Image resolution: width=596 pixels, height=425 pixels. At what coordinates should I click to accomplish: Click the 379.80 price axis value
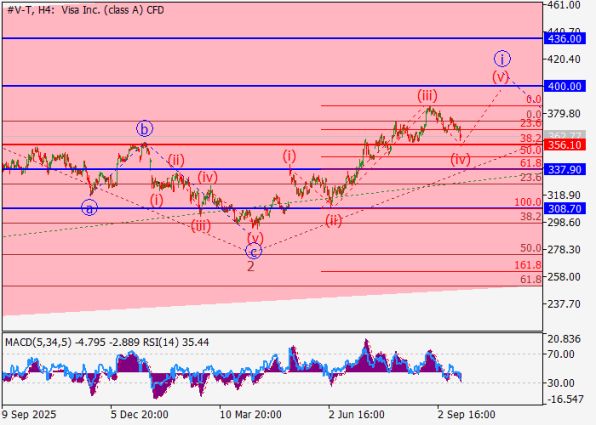click(x=564, y=114)
